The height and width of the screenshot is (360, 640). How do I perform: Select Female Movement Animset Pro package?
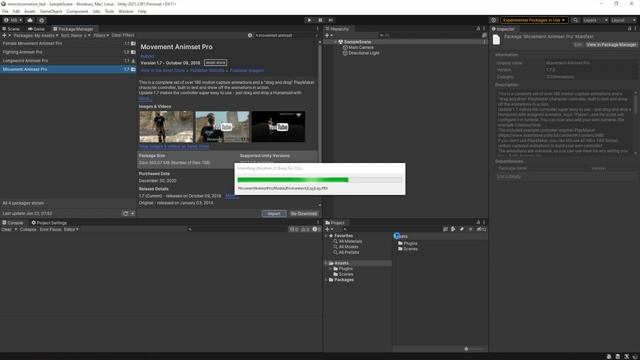coord(68,43)
